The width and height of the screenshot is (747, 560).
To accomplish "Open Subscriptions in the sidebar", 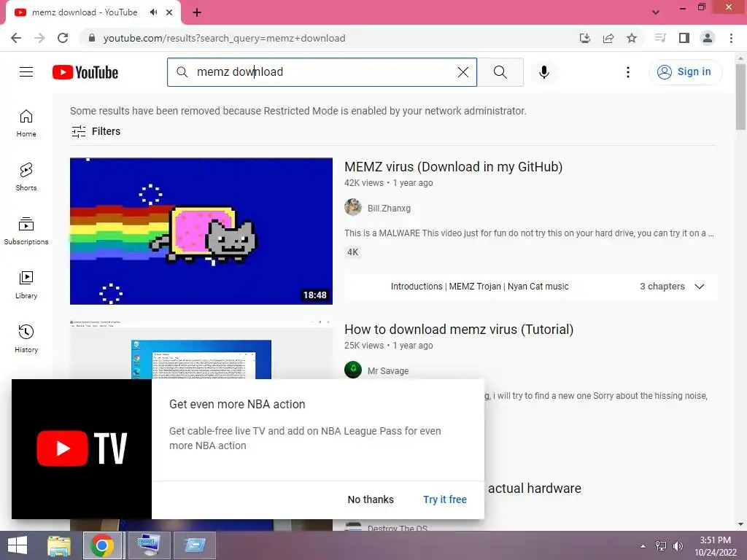I will [x=26, y=230].
